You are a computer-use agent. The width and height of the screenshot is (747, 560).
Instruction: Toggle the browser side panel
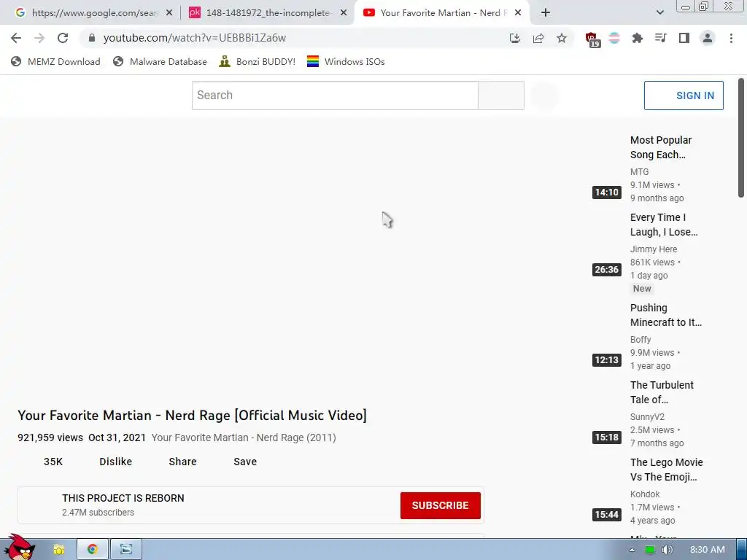(684, 38)
